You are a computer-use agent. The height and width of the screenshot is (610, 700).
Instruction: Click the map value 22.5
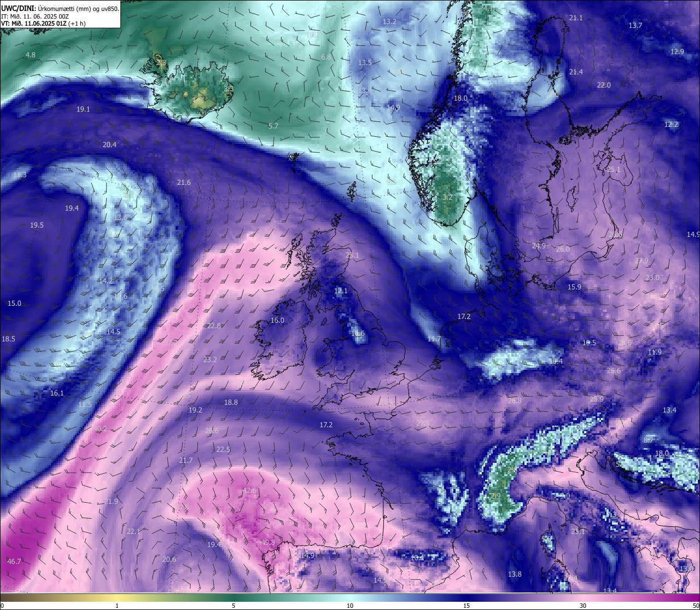coord(223,450)
